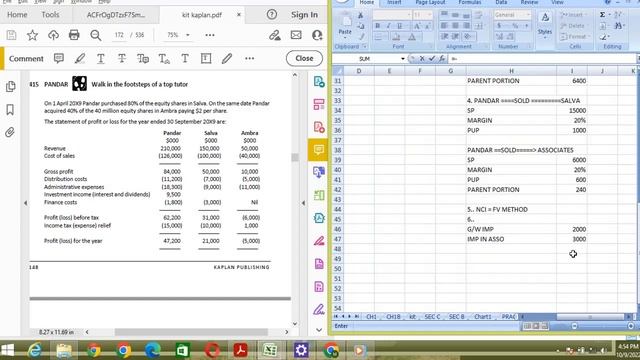Open the ACFrOgD7zxF7Sm document tab

pyautogui.click(x=116, y=15)
